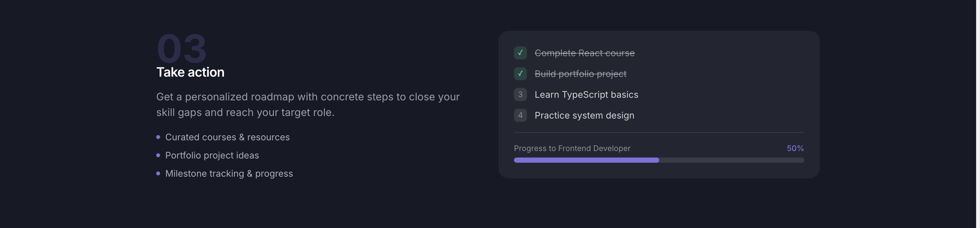This screenshot has height=228, width=980.
Task: Select Learn TypeScript basics item
Action: tap(586, 95)
